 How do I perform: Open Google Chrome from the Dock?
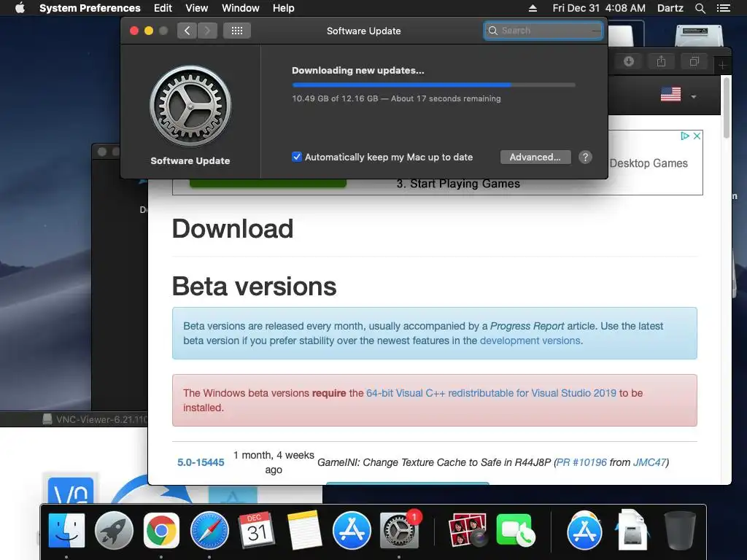point(161,531)
